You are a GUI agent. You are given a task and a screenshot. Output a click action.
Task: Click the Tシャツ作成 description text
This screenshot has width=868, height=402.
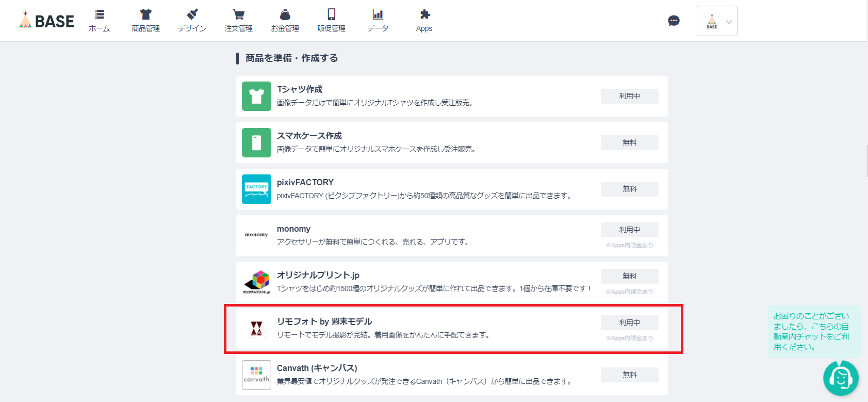375,103
